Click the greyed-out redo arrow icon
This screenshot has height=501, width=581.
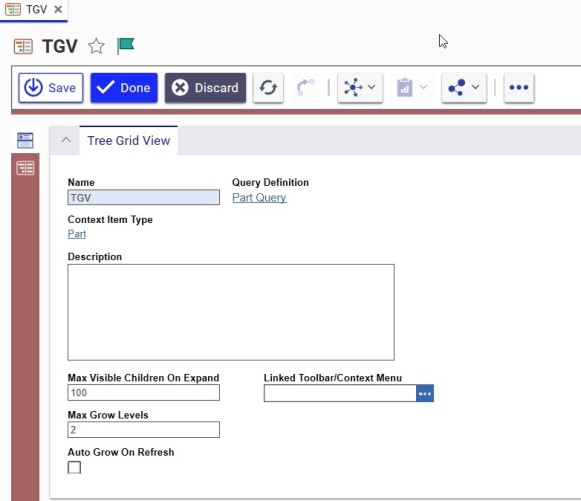(x=305, y=88)
